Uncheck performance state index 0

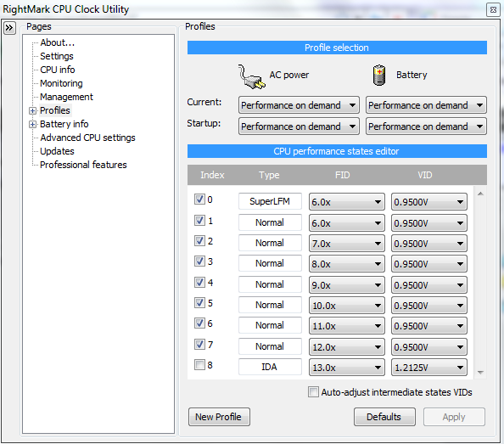(199, 200)
